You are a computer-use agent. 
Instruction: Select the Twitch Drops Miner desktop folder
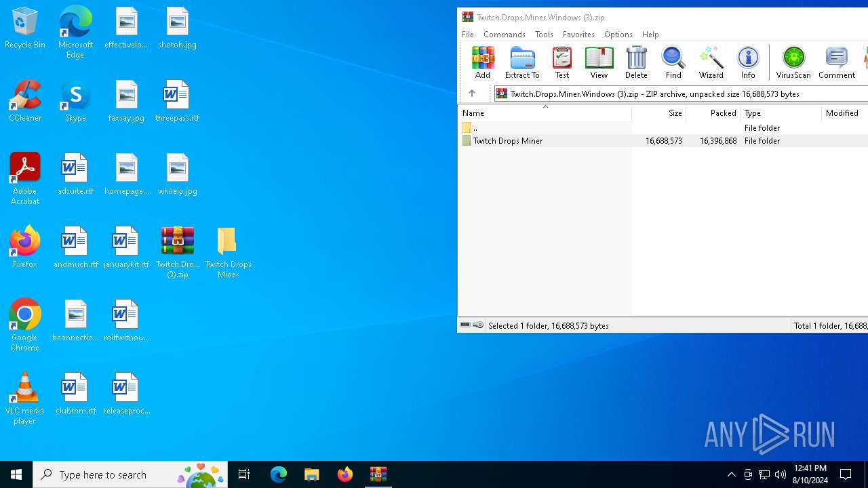pos(229,252)
